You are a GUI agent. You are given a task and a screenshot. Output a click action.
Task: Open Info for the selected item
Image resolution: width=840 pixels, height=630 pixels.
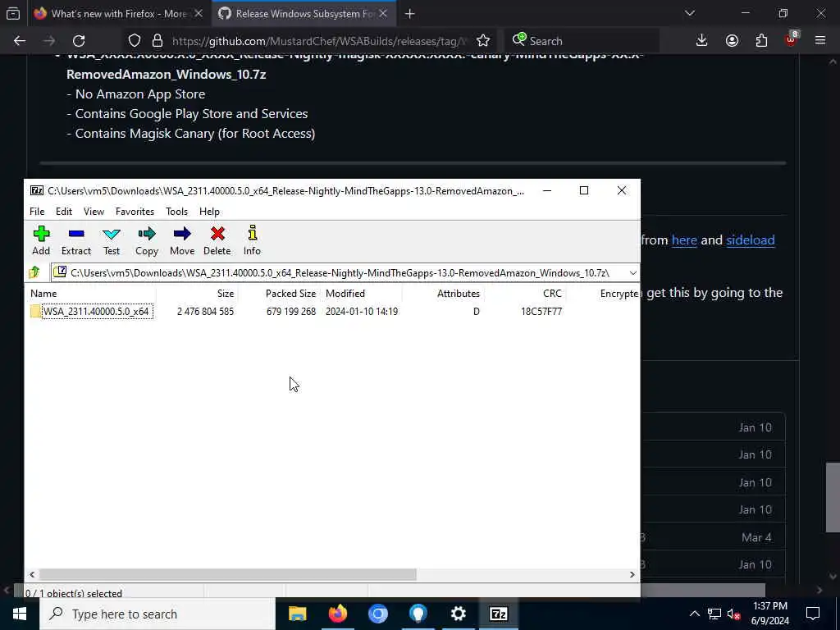pyautogui.click(x=252, y=240)
